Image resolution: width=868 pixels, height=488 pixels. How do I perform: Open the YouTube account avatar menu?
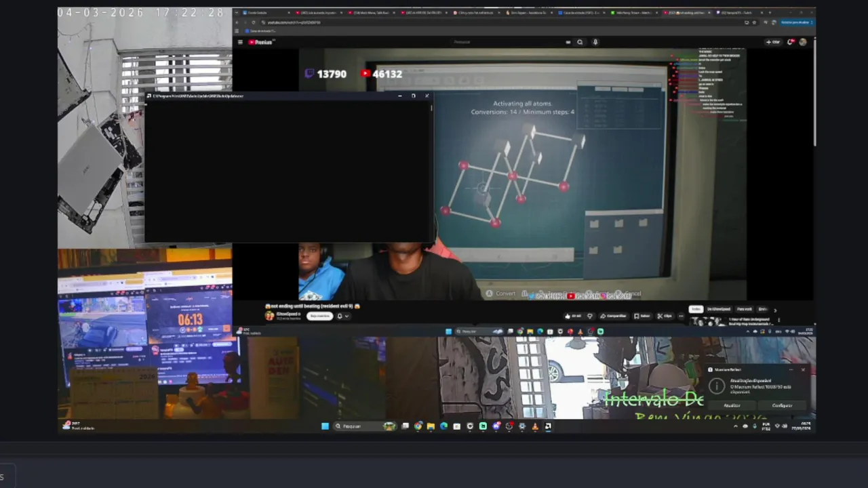coord(803,42)
